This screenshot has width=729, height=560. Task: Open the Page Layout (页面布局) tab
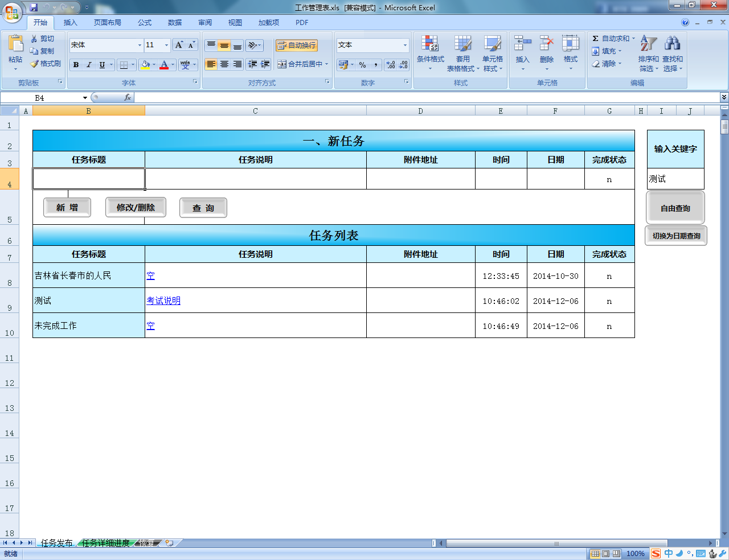click(108, 23)
